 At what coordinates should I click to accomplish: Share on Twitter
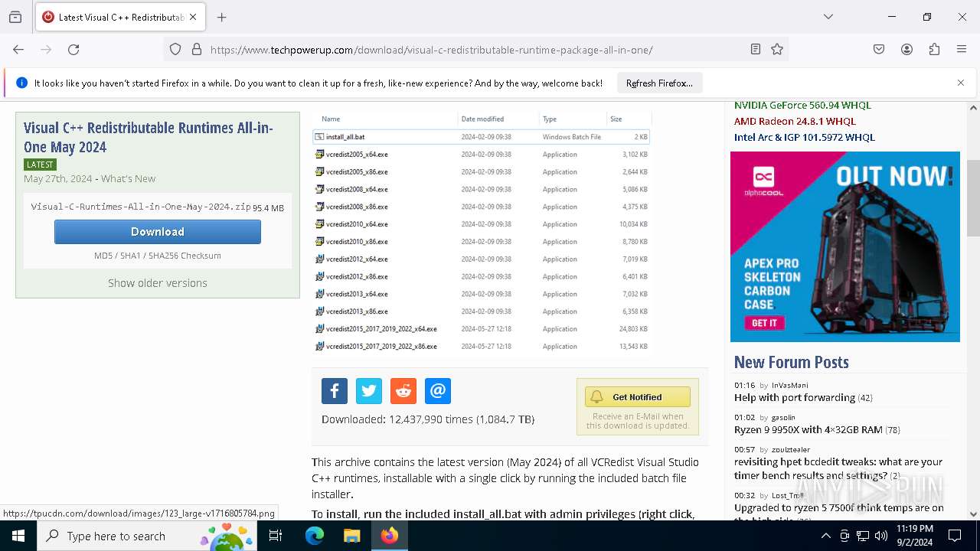pos(369,391)
